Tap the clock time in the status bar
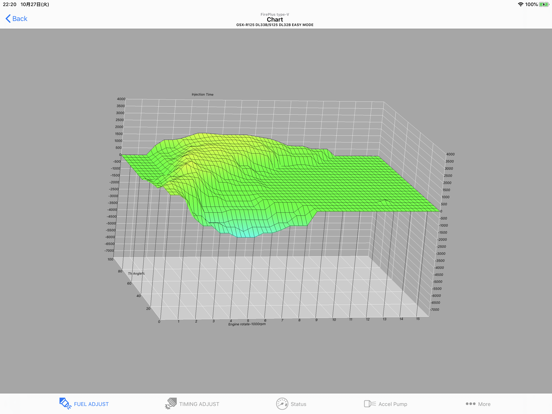 point(10,4)
